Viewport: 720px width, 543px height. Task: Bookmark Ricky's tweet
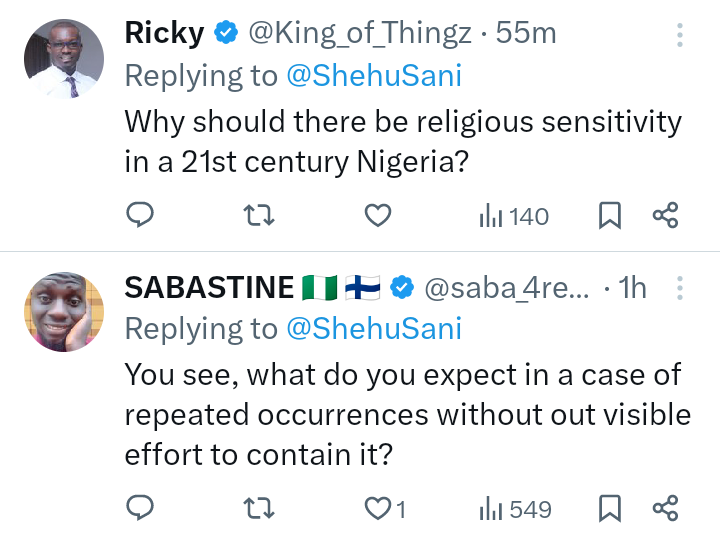coord(610,215)
